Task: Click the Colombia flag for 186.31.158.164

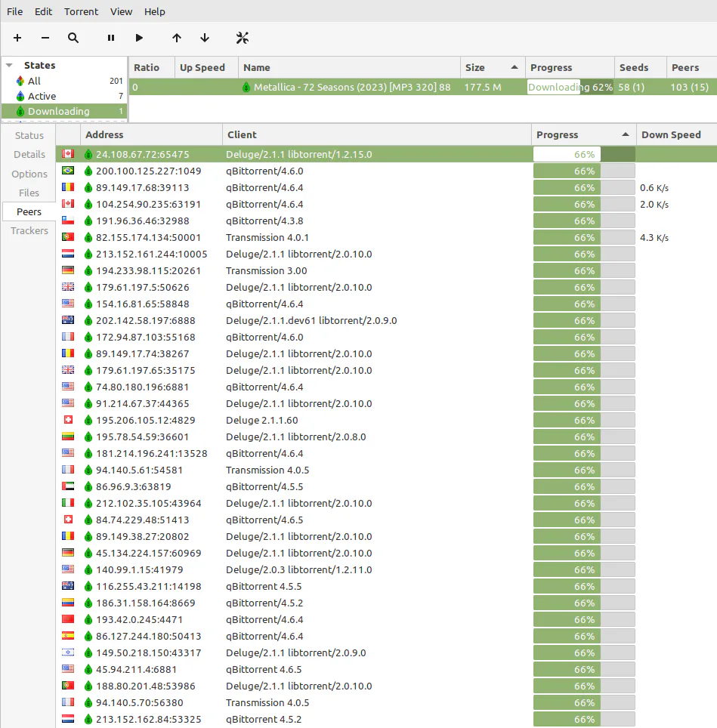Action: 68,603
